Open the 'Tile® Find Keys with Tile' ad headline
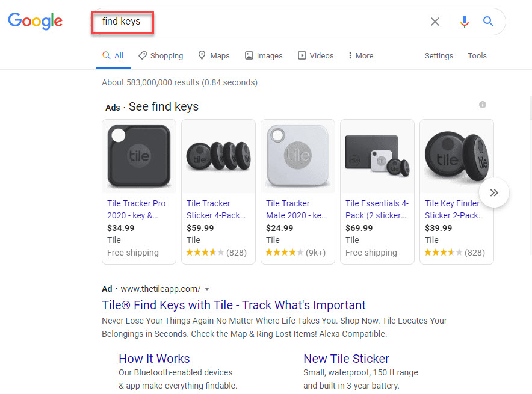The height and width of the screenshot is (394, 532). click(234, 305)
